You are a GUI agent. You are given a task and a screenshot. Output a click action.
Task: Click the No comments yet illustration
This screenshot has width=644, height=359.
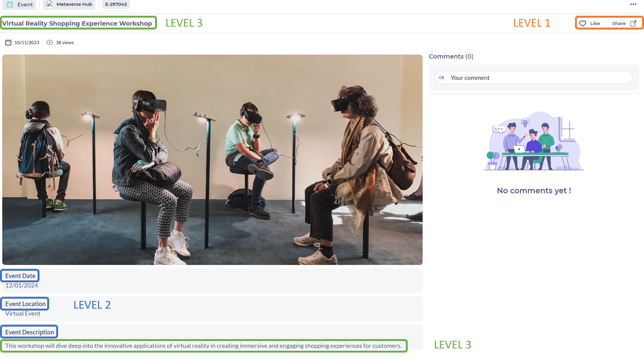click(534, 141)
